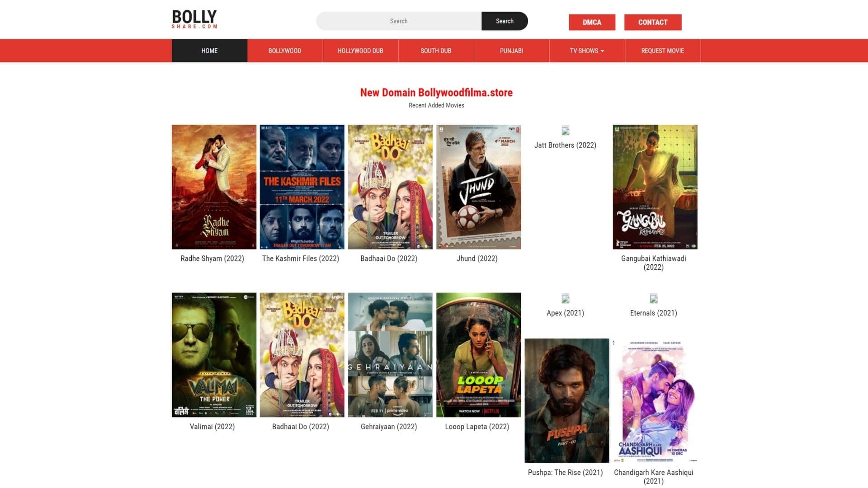Go to the Home tab
Viewport: 868px width, 488px height.
pos(209,51)
